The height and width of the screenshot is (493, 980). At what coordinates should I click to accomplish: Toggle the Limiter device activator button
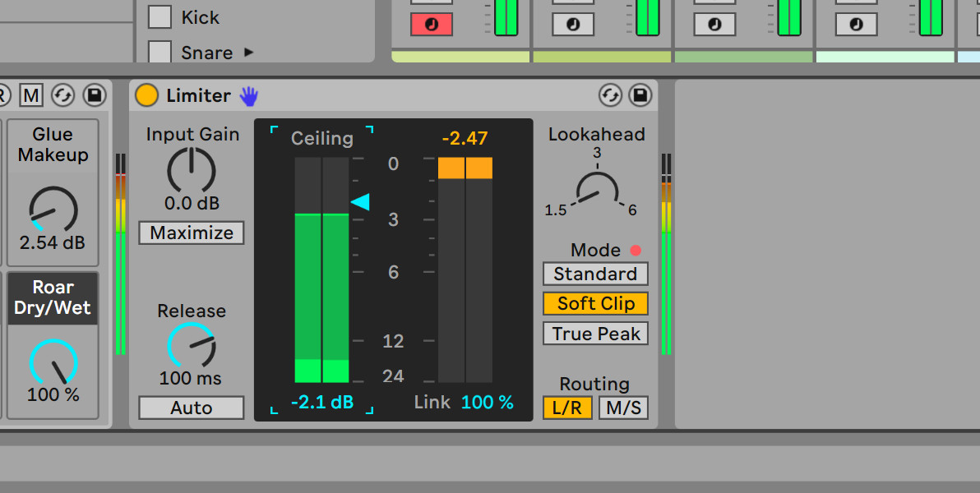pyautogui.click(x=146, y=95)
